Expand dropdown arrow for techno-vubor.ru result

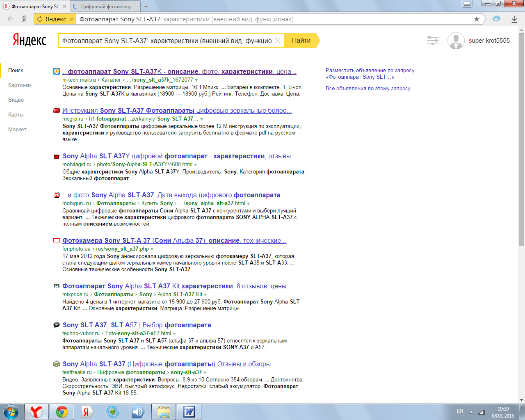tap(174, 333)
